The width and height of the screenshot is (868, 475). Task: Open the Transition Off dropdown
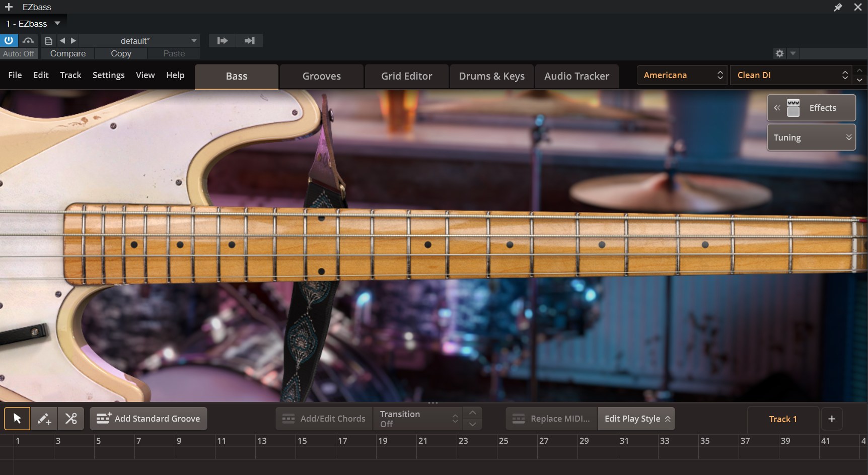[x=418, y=419]
